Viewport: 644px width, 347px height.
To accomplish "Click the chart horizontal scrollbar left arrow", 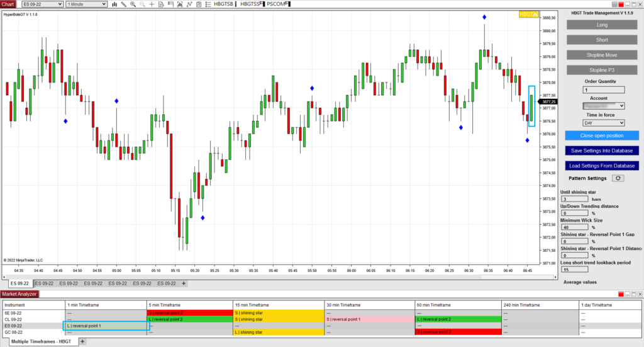I will (4, 277).
